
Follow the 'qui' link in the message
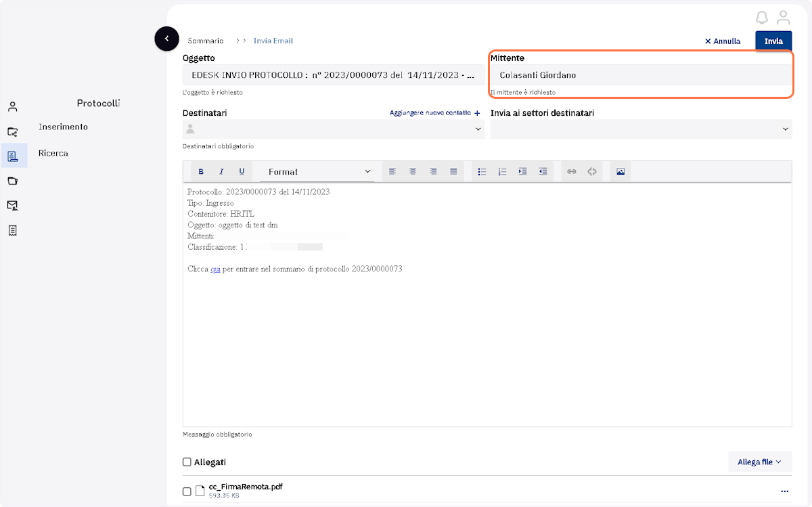point(215,269)
